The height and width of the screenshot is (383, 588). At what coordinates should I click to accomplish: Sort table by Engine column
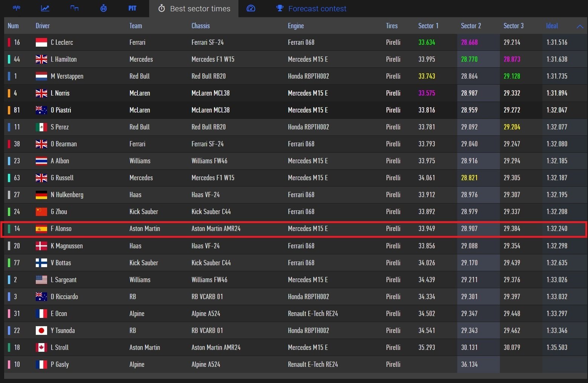pyautogui.click(x=296, y=26)
